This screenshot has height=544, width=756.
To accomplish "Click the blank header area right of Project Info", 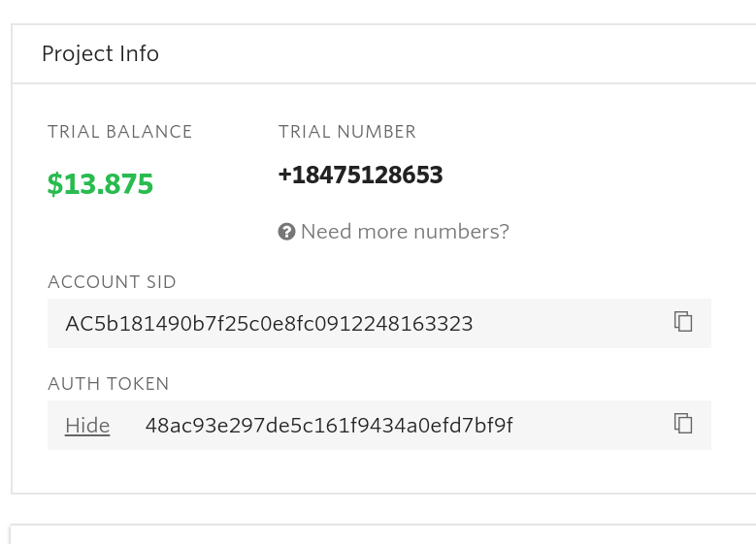I will pos(456,54).
